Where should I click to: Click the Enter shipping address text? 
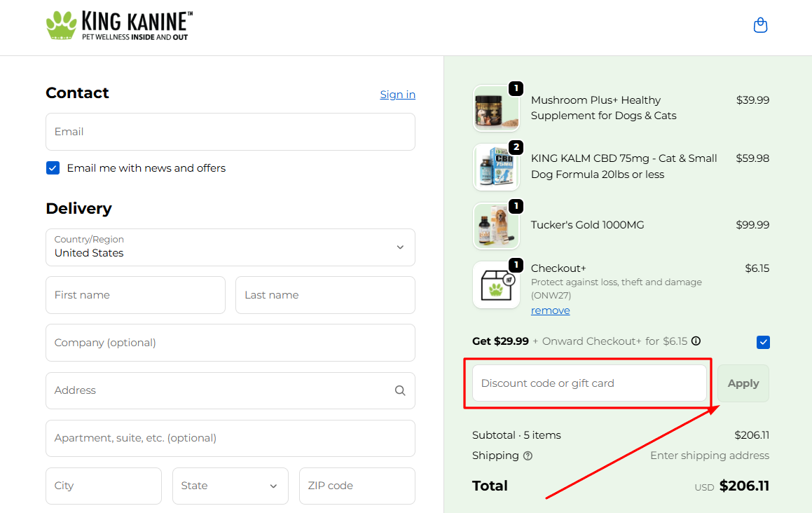710,456
